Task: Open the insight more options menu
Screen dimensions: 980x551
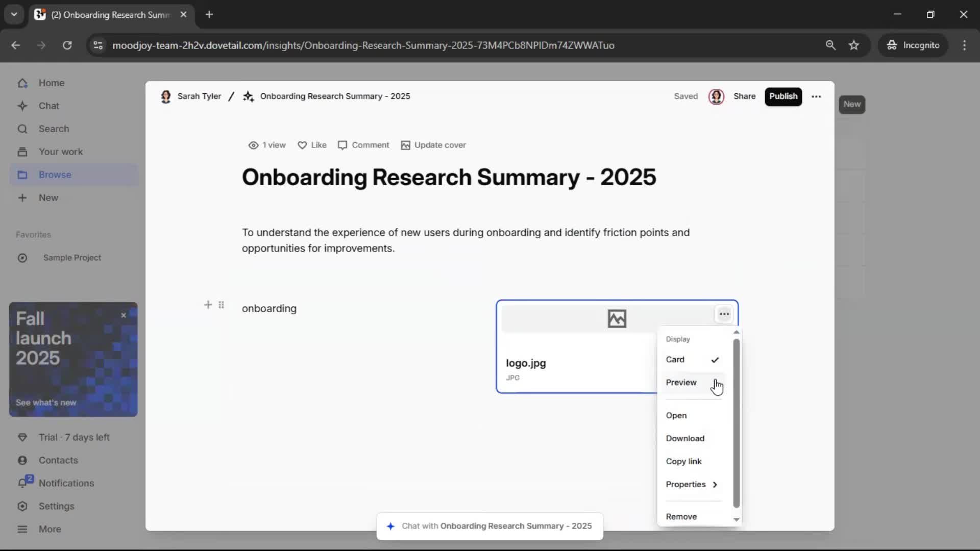Action: pyautogui.click(x=816, y=96)
